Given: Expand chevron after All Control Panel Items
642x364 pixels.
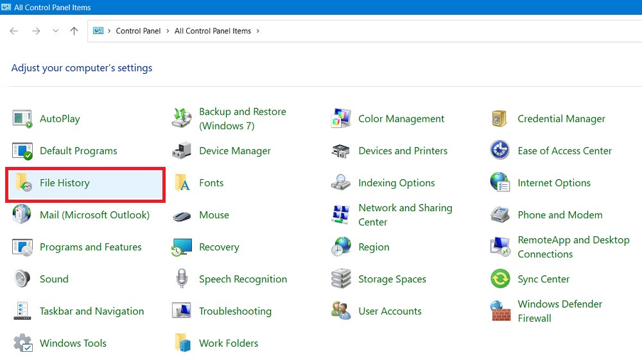Looking at the screenshot, I should [x=257, y=31].
